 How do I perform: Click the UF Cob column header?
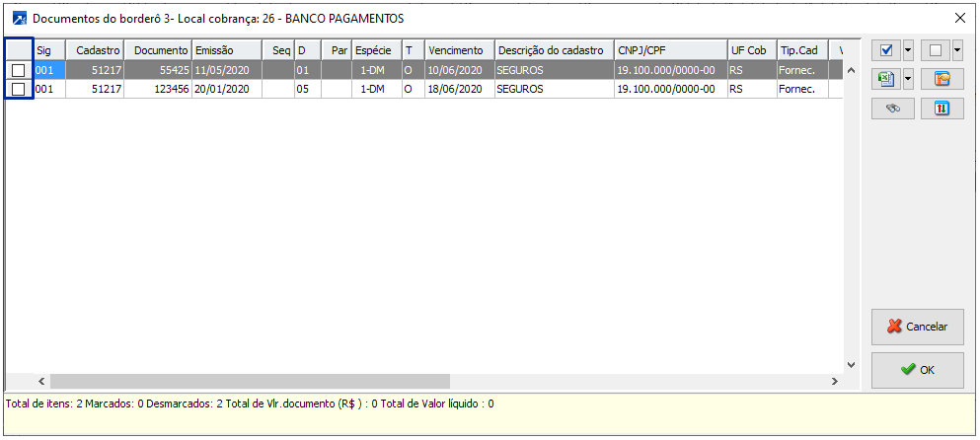tap(752, 50)
